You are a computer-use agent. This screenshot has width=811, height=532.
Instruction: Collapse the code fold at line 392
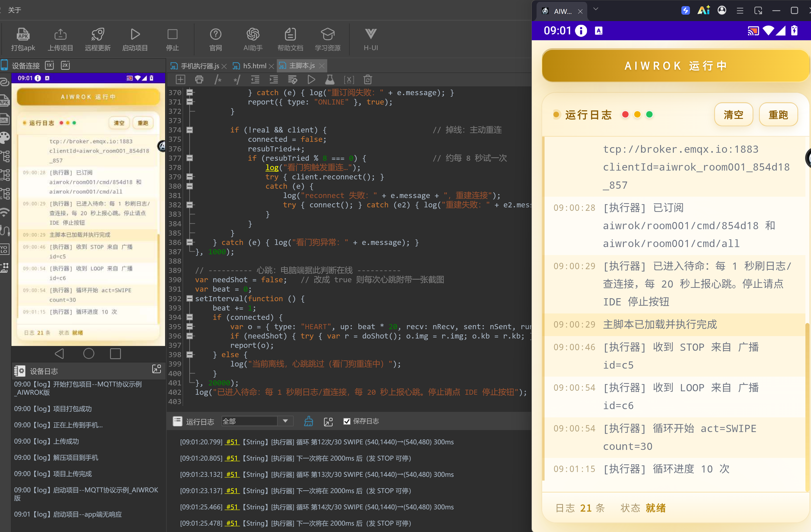coord(189,298)
